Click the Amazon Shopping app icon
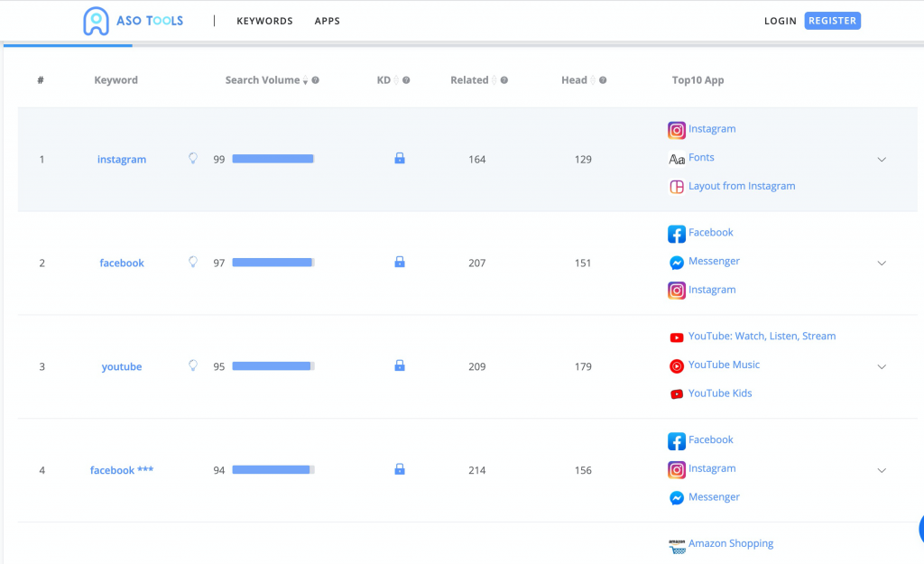924x564 pixels. (x=677, y=545)
